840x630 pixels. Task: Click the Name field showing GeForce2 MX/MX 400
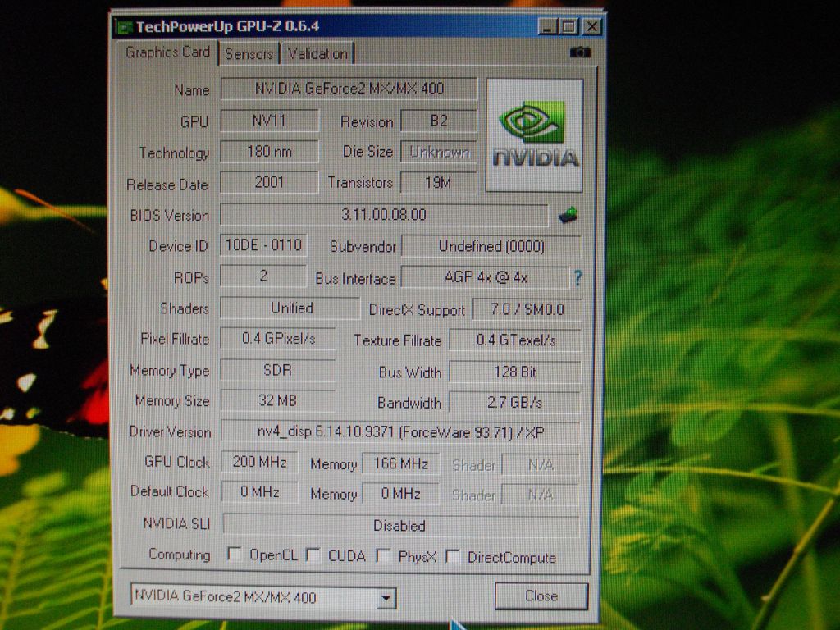(349, 89)
